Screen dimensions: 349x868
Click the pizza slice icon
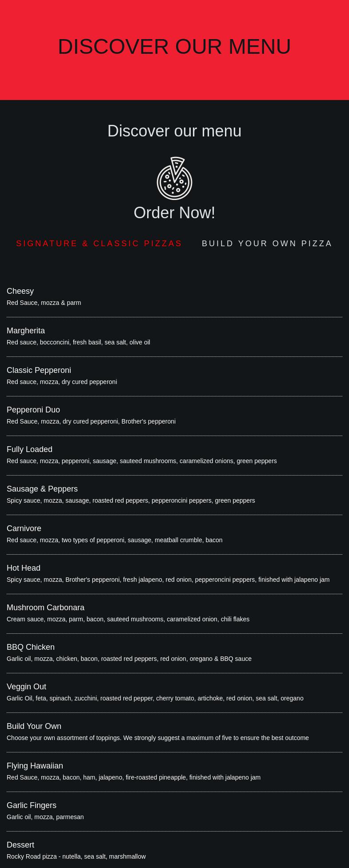174,178
